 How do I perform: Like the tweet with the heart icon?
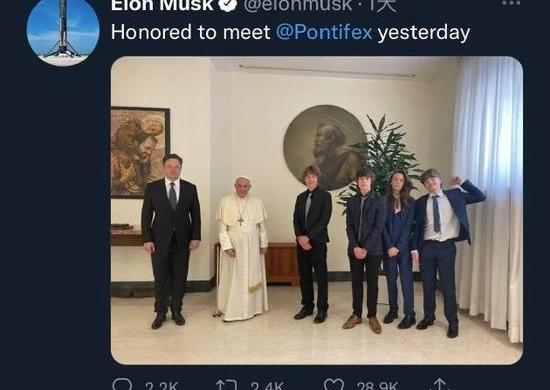pyautogui.click(x=334, y=385)
